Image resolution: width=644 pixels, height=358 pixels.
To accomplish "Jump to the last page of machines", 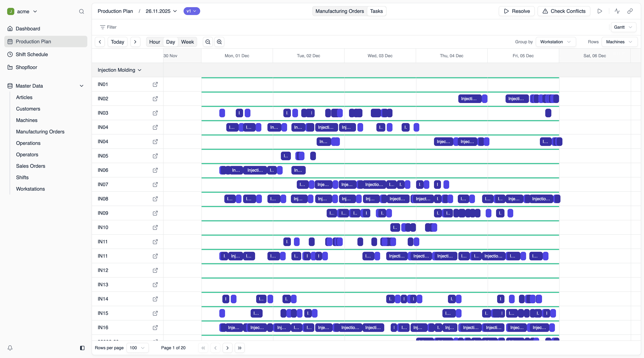I will tap(240, 348).
